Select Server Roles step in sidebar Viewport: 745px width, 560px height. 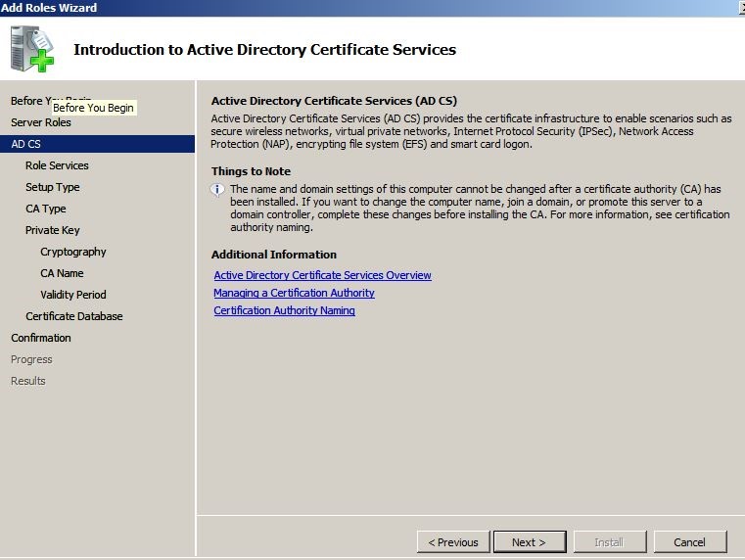coord(41,122)
